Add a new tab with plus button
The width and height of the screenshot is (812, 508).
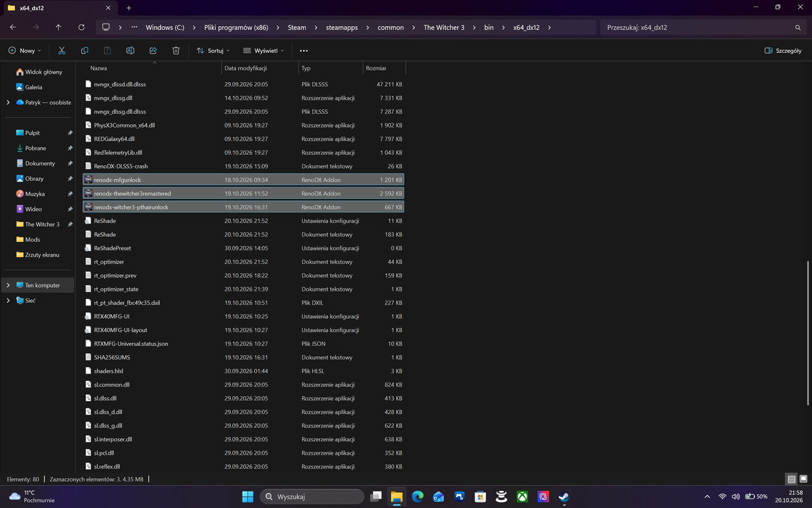point(129,8)
